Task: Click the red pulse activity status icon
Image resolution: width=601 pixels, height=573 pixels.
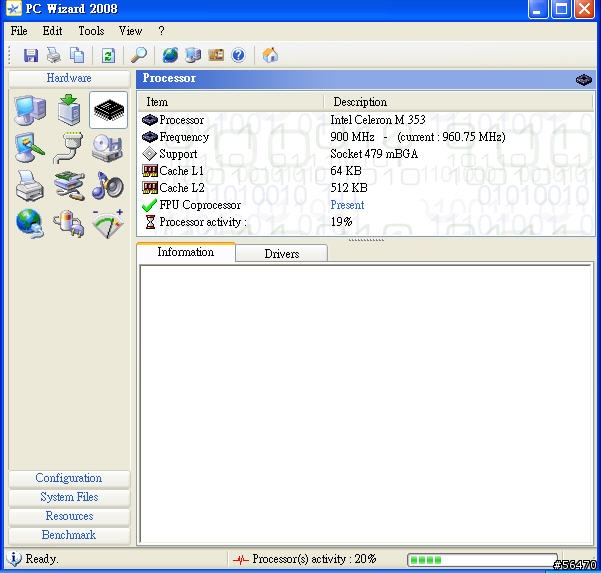Action: (241, 560)
